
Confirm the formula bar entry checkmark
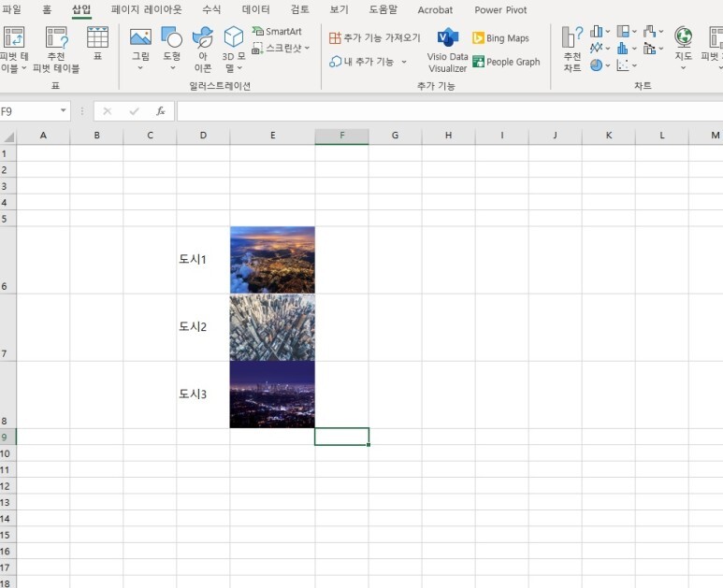click(134, 111)
